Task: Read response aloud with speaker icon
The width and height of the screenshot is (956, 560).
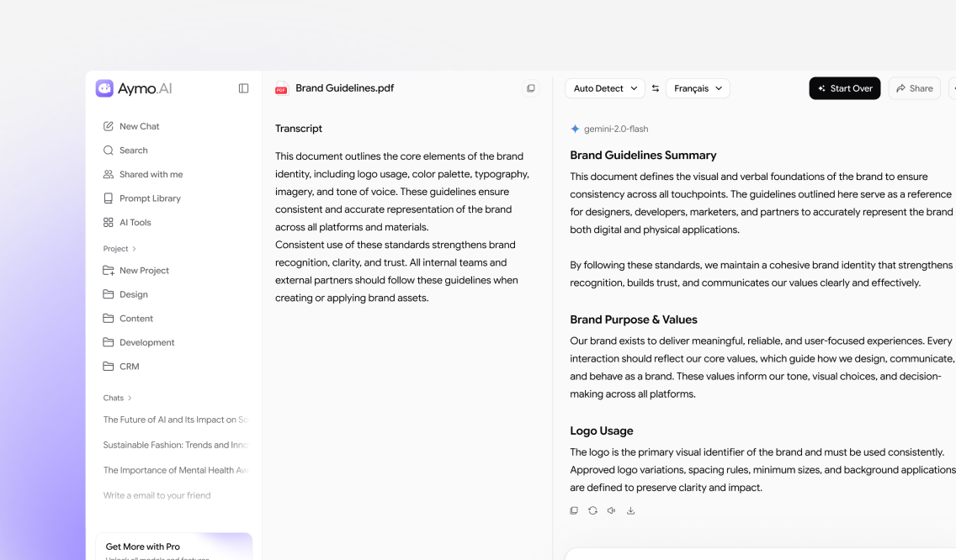Action: [612, 510]
